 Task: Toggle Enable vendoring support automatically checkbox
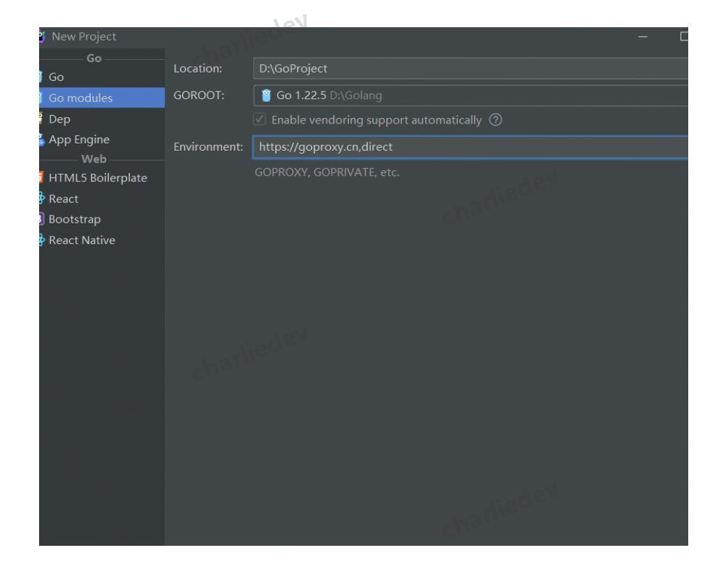(260, 119)
